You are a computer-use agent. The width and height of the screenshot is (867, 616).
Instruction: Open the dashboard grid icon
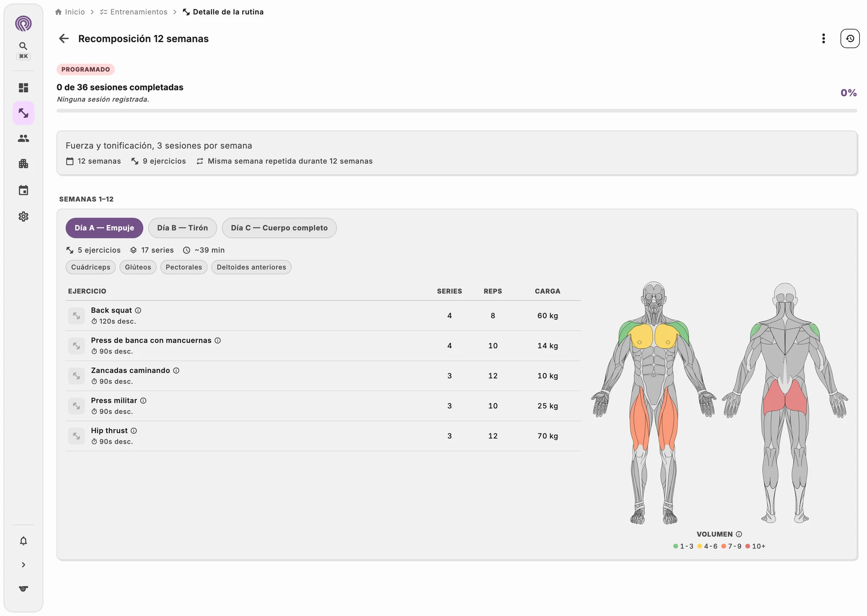23,88
